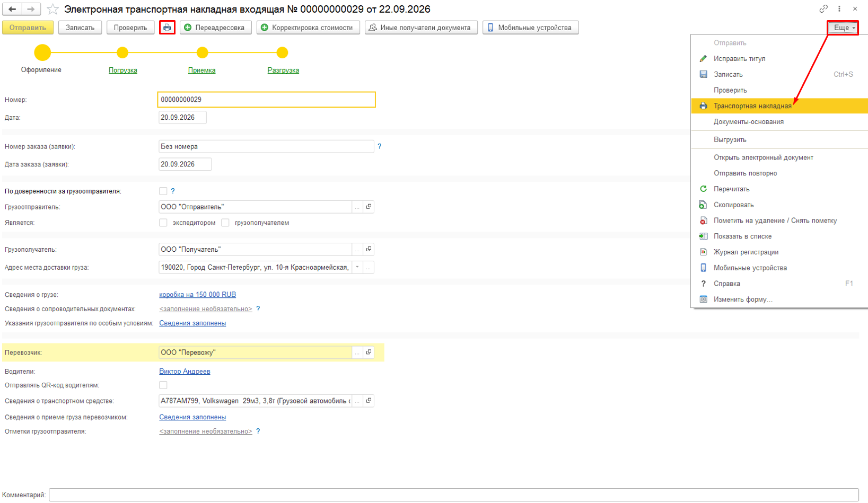Open the коробка на 150 000 RUB link

click(x=198, y=295)
